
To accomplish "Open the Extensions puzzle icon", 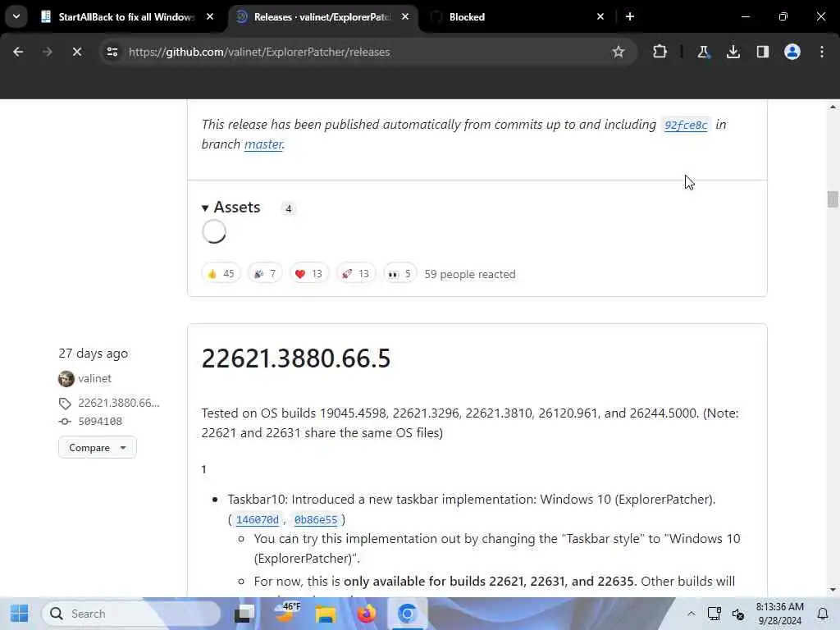I will (660, 52).
